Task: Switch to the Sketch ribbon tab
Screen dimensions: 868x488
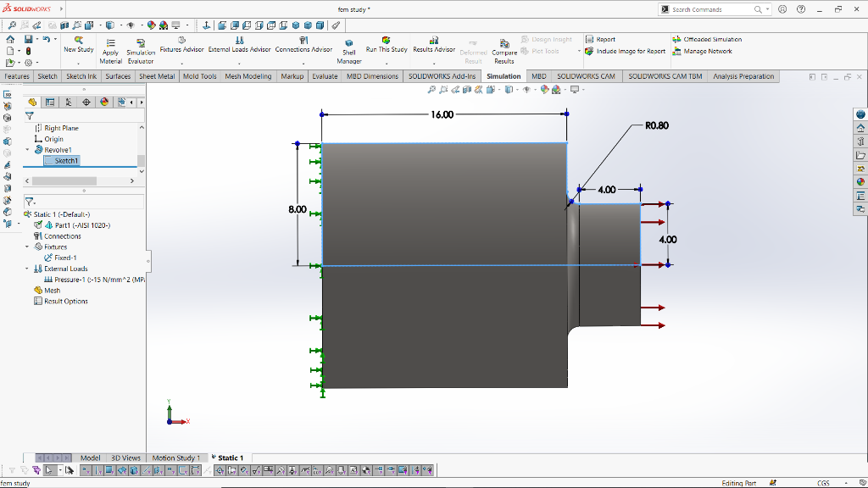Action: (x=47, y=76)
